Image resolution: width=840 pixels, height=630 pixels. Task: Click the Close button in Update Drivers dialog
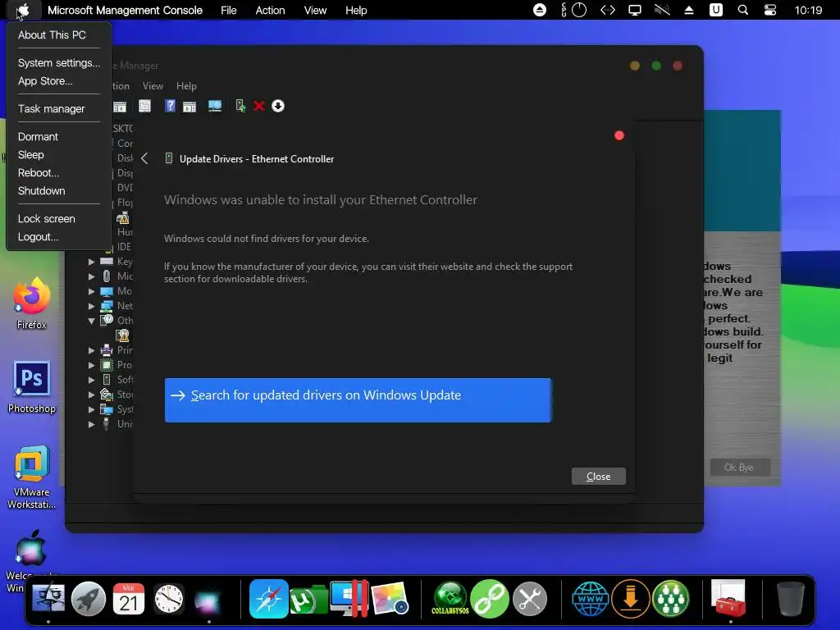point(598,477)
